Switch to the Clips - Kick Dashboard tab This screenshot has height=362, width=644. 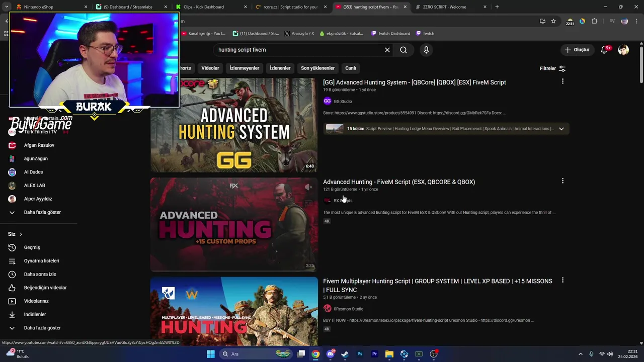point(211,7)
